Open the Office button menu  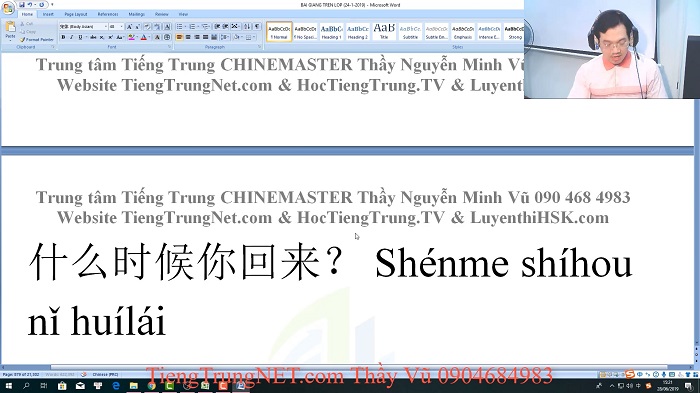click(8, 8)
